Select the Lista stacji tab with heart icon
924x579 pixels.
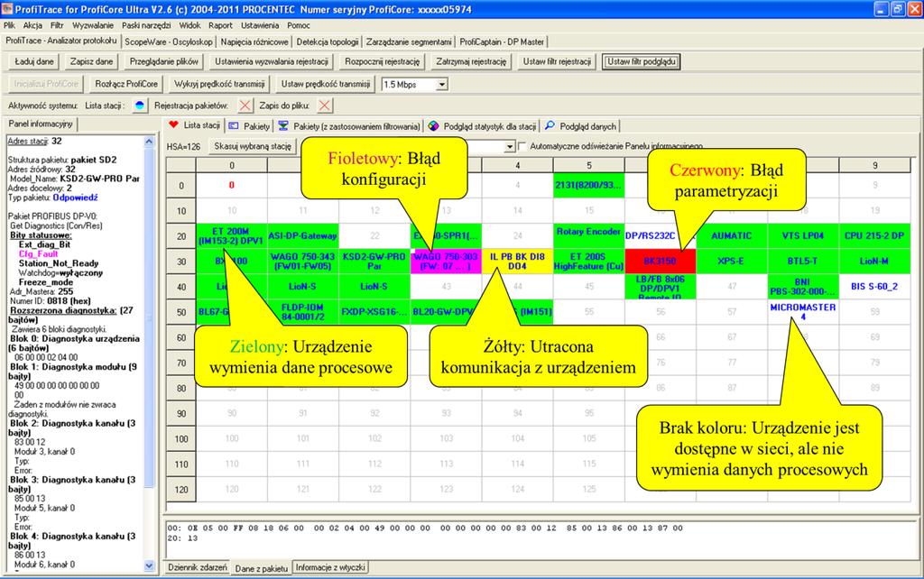[195, 124]
